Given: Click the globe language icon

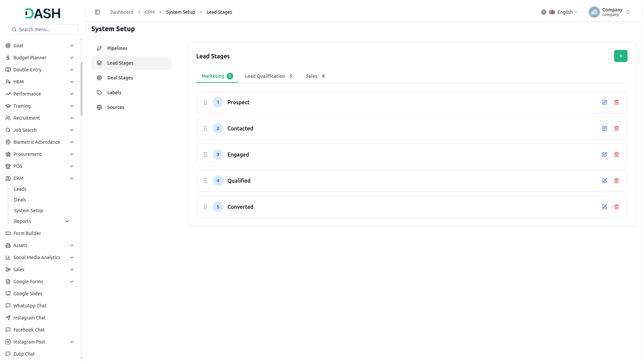Looking at the screenshot, I should pos(544,12).
